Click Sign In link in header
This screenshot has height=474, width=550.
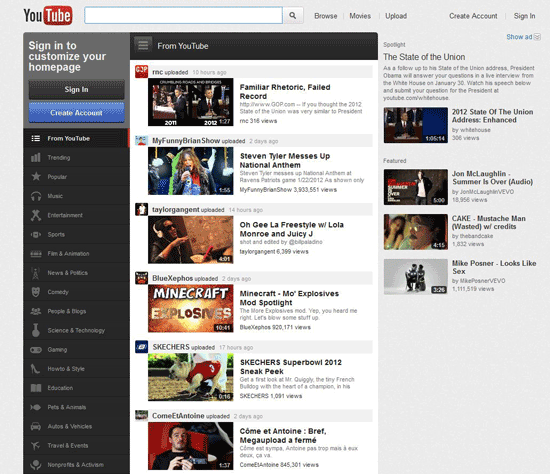524,16
